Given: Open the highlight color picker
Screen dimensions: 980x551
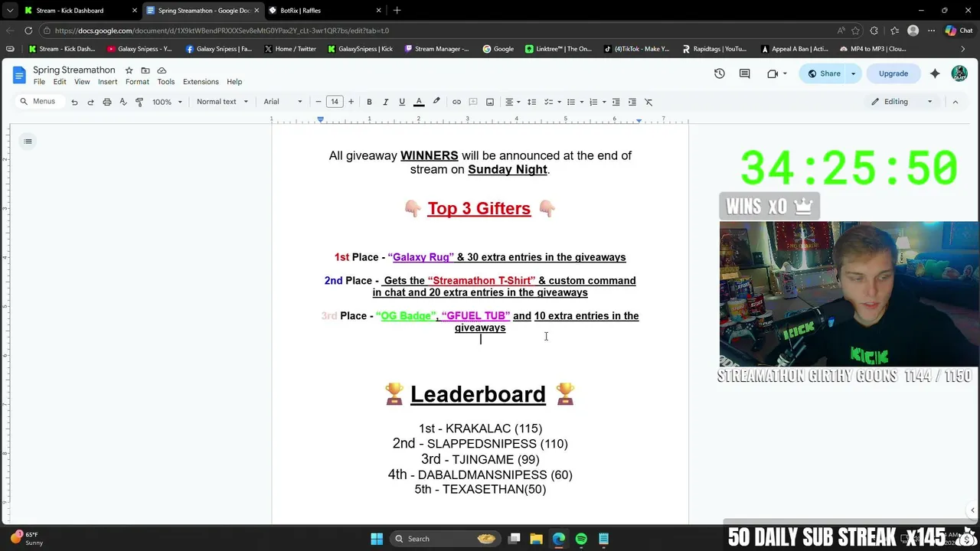Looking at the screenshot, I should pos(436,102).
